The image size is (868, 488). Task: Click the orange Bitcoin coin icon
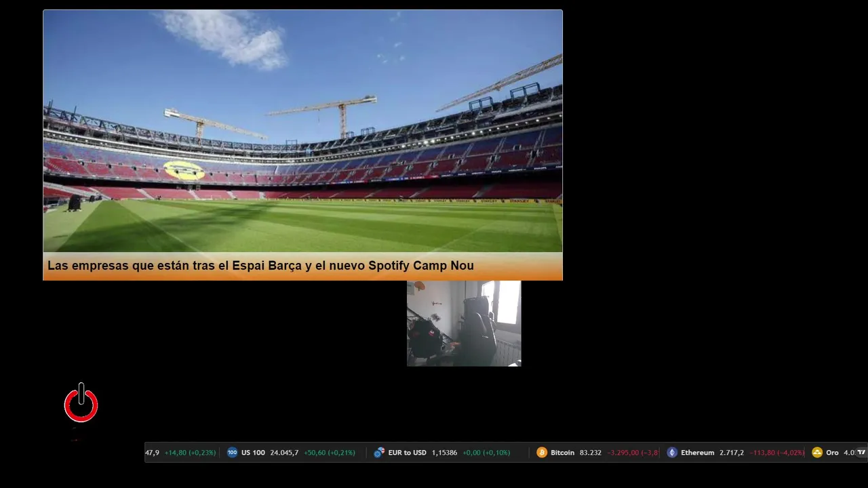click(x=542, y=452)
